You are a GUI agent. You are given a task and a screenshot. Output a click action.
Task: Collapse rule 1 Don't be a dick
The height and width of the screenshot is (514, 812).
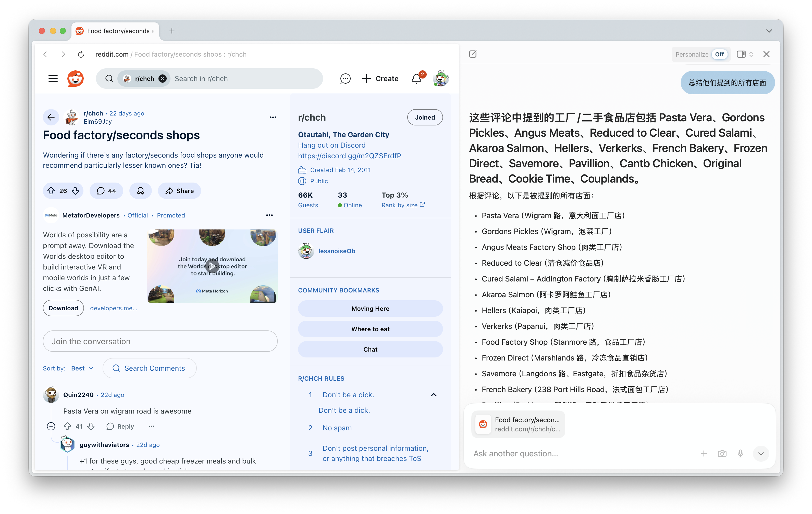tap(434, 394)
